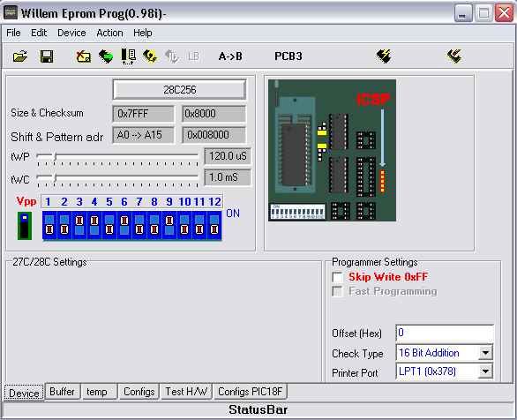Click the first lightning chip icon
Screen dimensions: 517x420
[384, 56]
